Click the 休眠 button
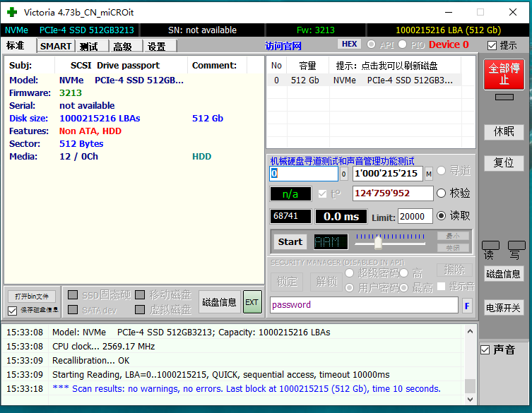This screenshot has height=413, width=532. click(x=504, y=131)
